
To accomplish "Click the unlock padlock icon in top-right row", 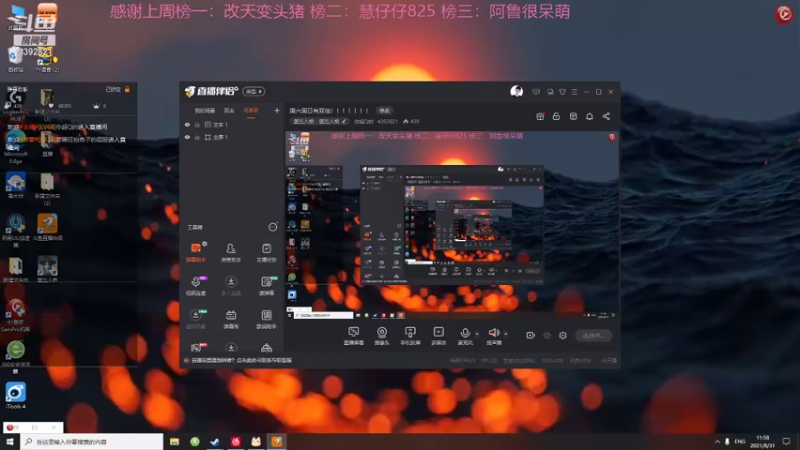I will pyautogui.click(x=556, y=116).
